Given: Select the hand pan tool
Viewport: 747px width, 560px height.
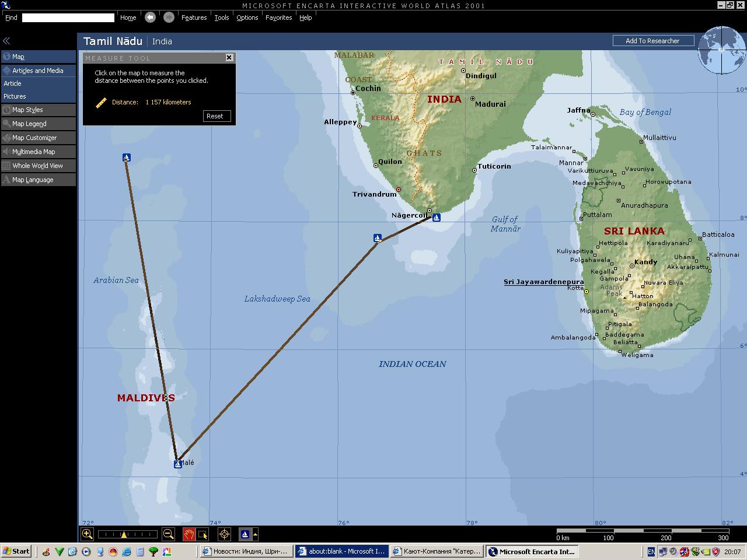Looking at the screenshot, I should pyautogui.click(x=189, y=534).
